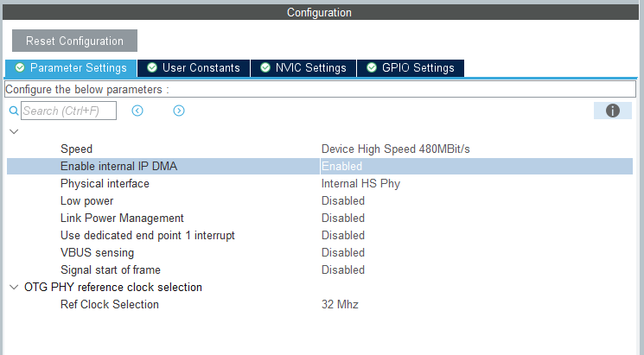Viewport: 644px width, 355px height.
Task: Toggle Low power Disabled value
Action: (342, 200)
